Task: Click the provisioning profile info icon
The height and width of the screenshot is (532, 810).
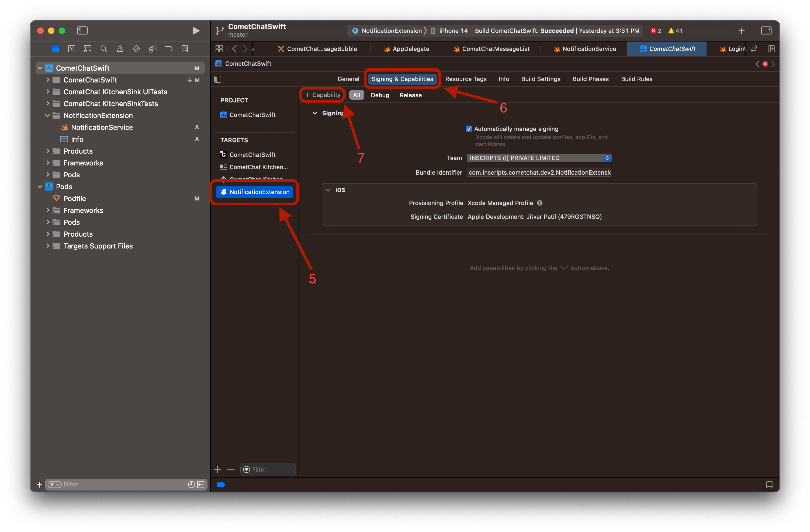Action: click(x=540, y=203)
